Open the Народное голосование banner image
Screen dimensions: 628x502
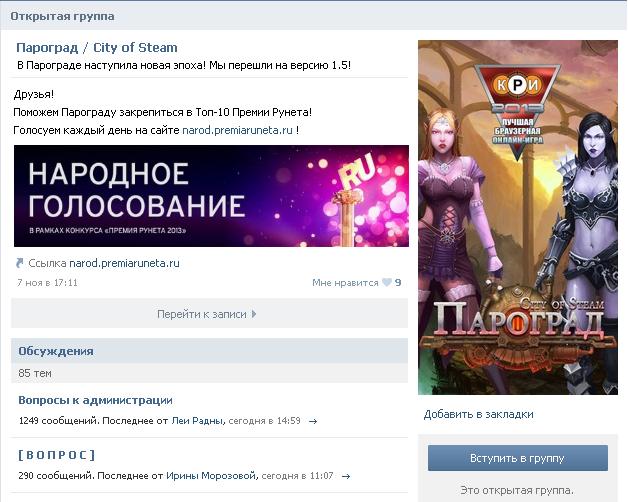click(x=211, y=196)
